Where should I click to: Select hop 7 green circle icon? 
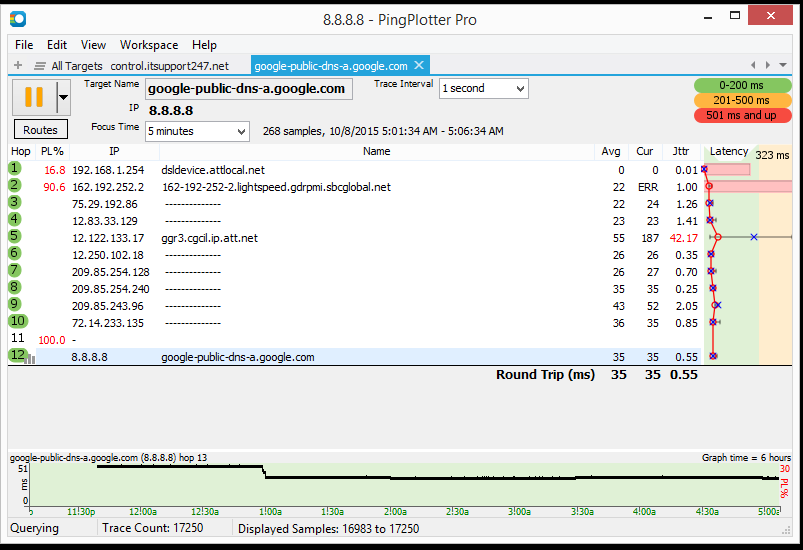pos(15,270)
